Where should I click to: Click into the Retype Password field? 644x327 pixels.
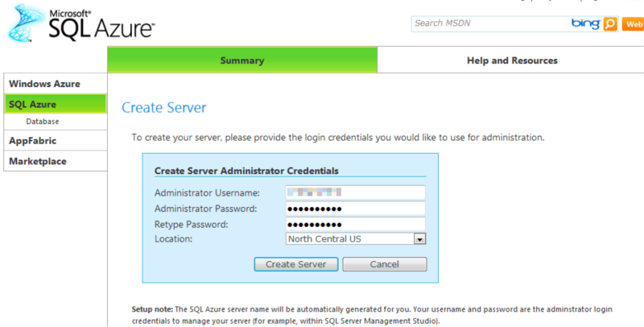(355, 223)
